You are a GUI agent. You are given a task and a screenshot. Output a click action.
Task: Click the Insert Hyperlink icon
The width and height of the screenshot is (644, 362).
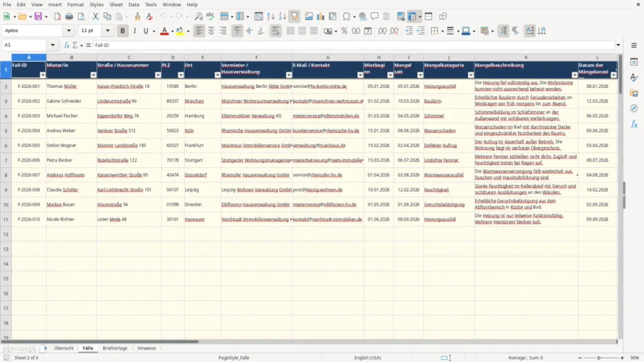point(363,16)
